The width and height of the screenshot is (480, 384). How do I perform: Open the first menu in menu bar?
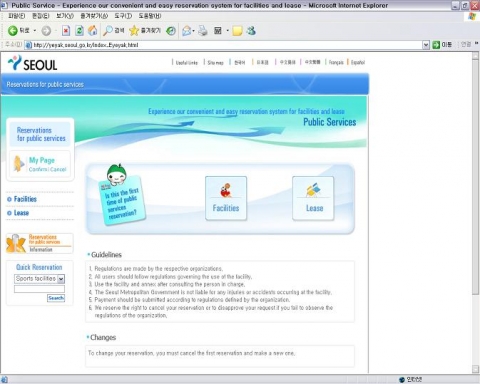pos(17,16)
